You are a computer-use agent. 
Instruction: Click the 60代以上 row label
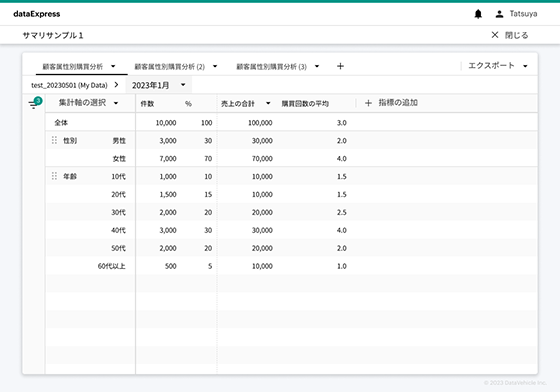coord(111,266)
